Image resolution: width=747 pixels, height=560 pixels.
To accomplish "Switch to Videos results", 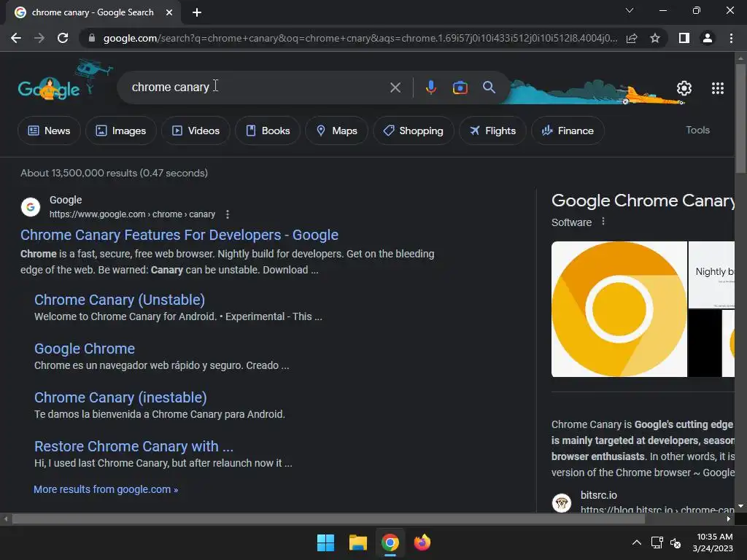I will pyautogui.click(x=196, y=131).
